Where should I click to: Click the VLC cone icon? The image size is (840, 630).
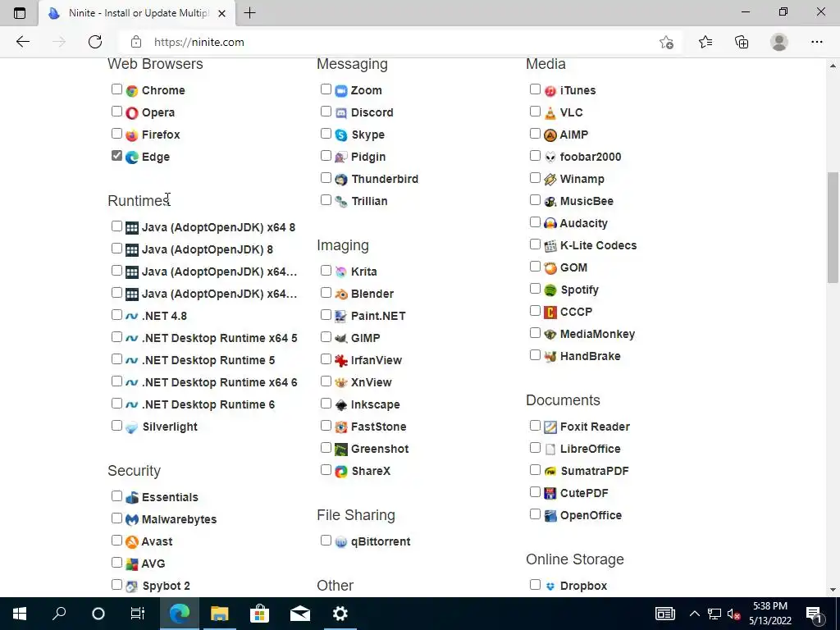tap(550, 112)
